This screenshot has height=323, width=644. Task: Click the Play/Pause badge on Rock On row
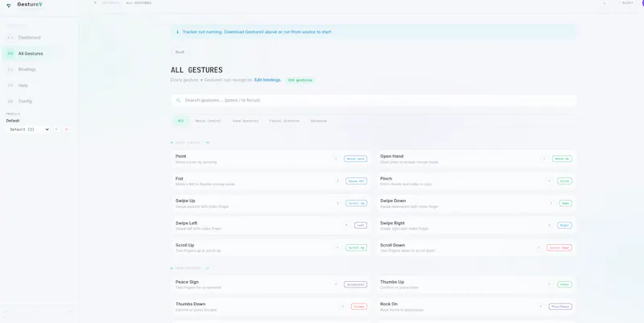[x=560, y=307]
